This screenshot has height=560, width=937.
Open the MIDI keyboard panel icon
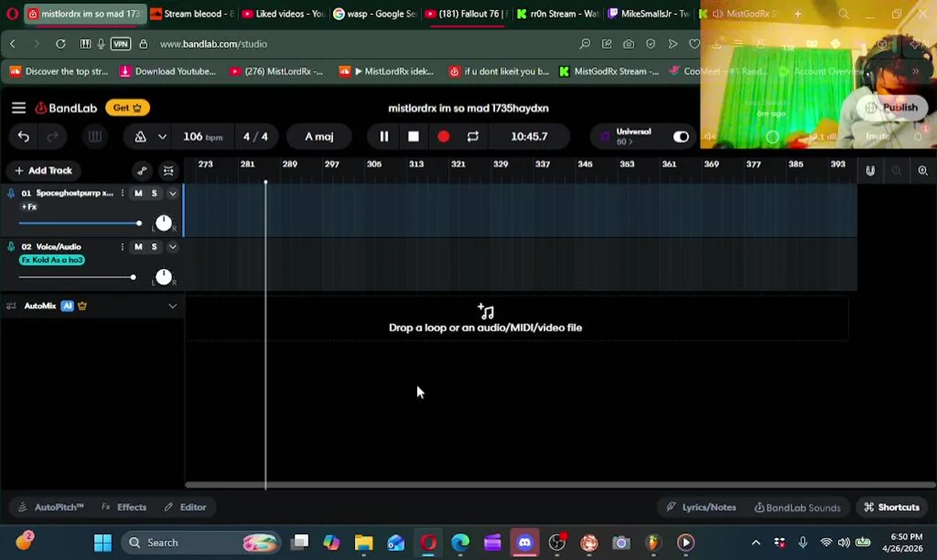click(95, 137)
